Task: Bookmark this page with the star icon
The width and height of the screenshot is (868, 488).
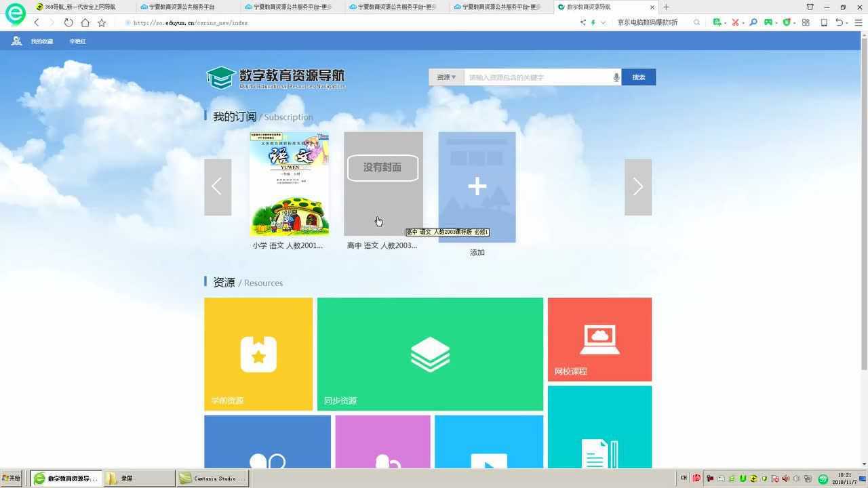Action: (x=102, y=22)
